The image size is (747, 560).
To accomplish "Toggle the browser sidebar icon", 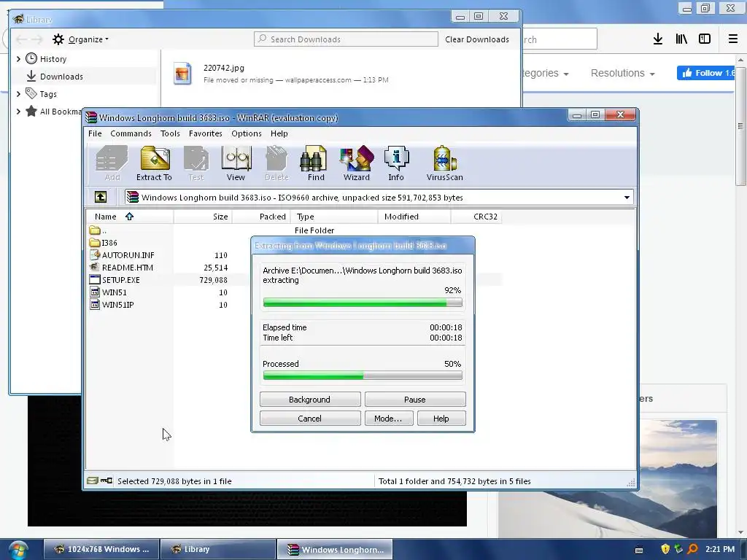I will click(705, 39).
